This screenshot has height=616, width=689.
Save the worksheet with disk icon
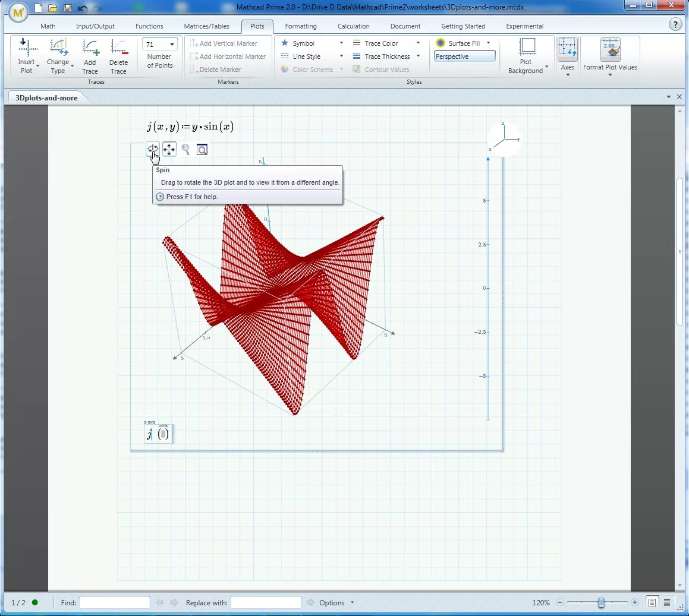[68, 8]
